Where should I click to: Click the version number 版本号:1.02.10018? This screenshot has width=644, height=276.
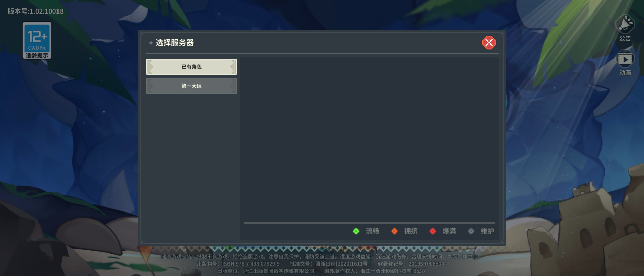coord(36,11)
